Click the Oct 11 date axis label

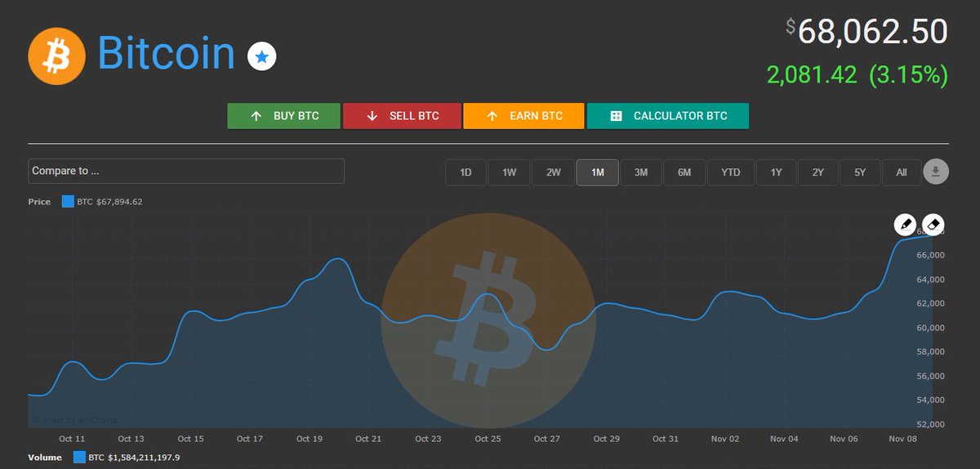(72, 439)
